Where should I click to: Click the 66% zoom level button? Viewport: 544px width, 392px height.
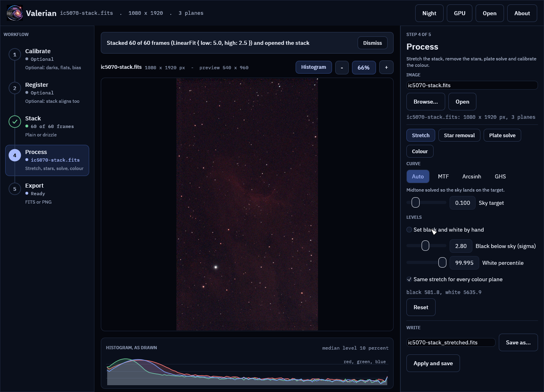click(x=364, y=68)
